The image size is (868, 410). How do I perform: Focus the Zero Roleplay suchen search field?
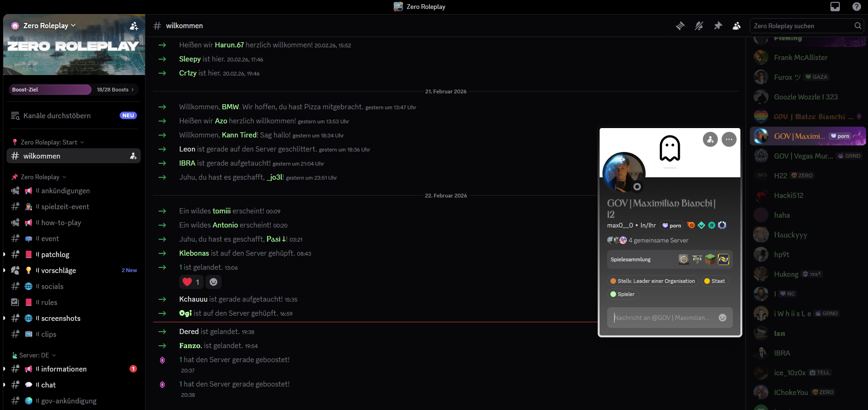802,26
